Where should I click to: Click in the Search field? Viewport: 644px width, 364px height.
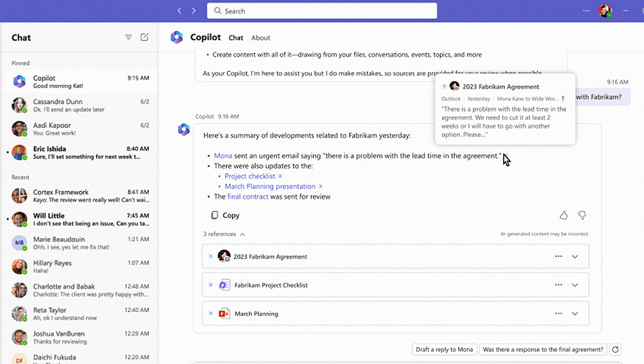pos(322,11)
